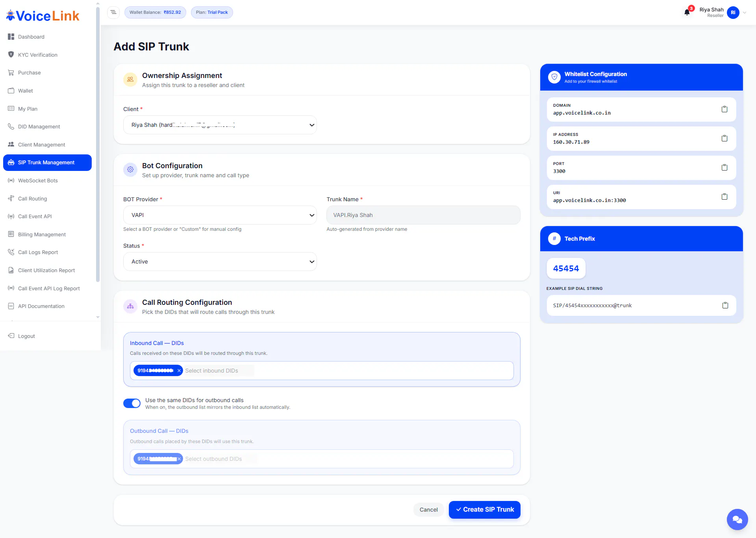Click the Whitelist Configuration shield icon
Image resolution: width=756 pixels, height=538 pixels.
point(554,77)
